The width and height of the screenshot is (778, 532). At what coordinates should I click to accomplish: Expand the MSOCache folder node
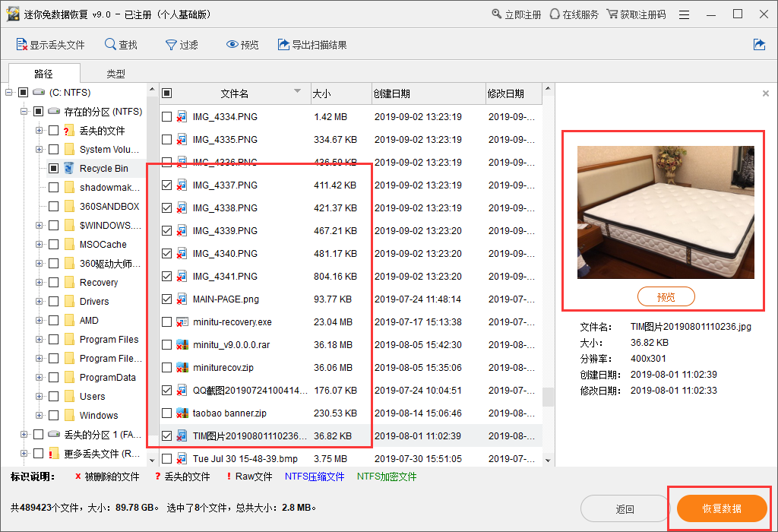[x=39, y=244]
